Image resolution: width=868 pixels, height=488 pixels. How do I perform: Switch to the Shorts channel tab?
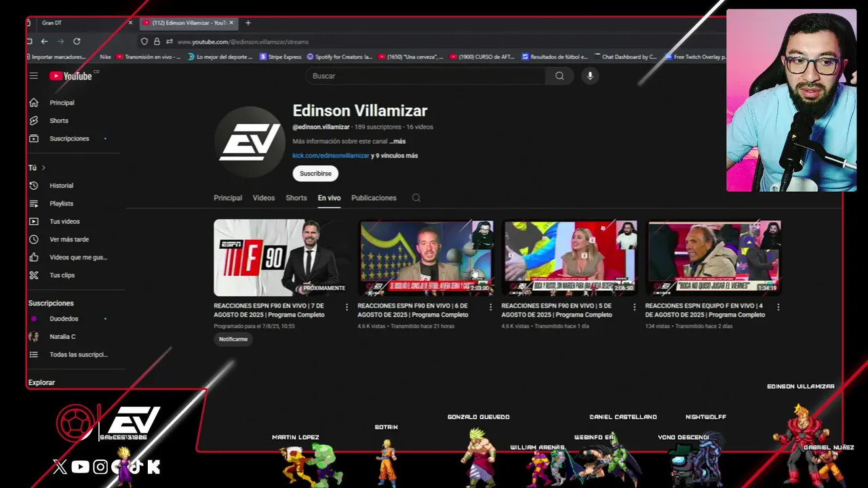click(x=296, y=198)
